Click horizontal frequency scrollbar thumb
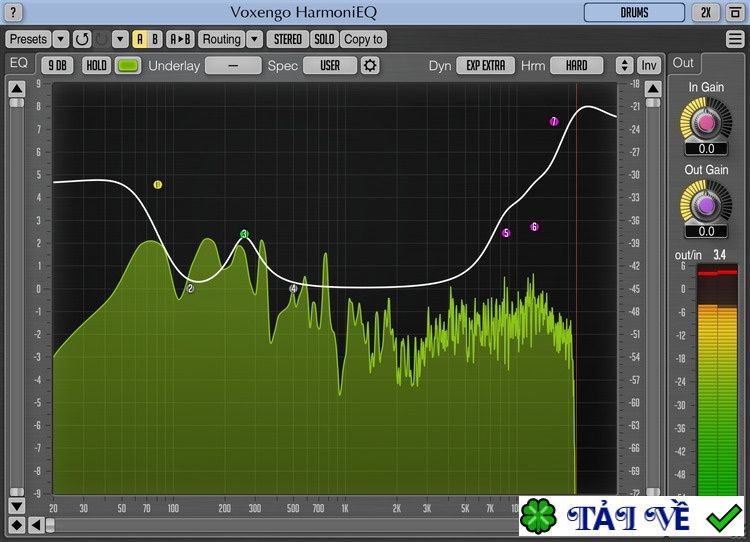This screenshot has height=542, width=750. tap(50, 525)
